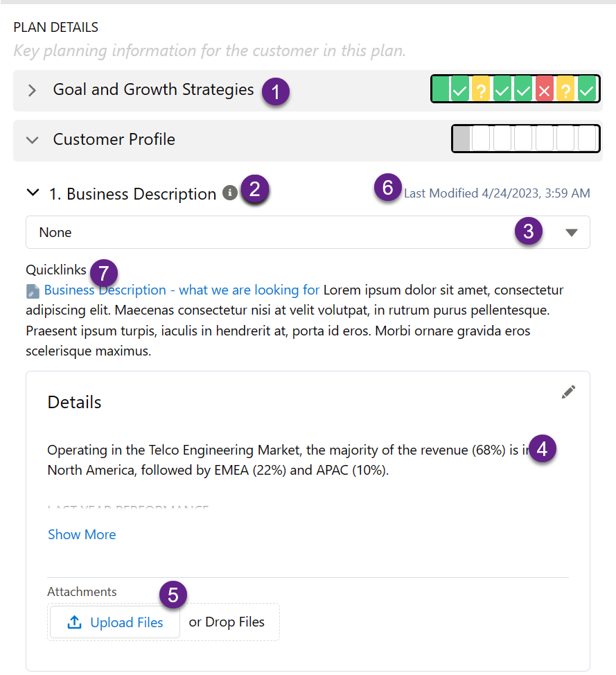Click the gray filled Customer Profile progress segment
Screen dimensions: 616x675
(x=461, y=139)
